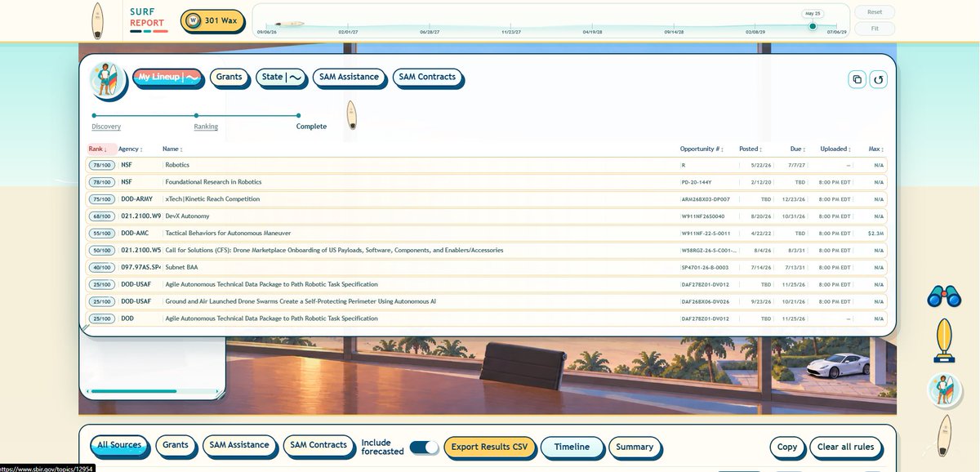Select the SAM Assistance filter in the bottom bar
The width and height of the screenshot is (980, 472).
coord(239,446)
